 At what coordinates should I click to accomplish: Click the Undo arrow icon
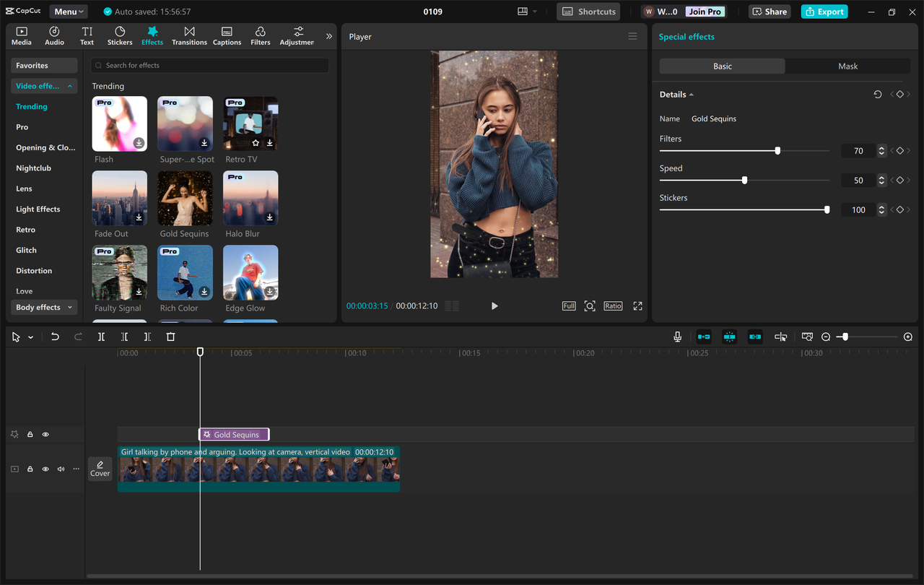coord(56,336)
